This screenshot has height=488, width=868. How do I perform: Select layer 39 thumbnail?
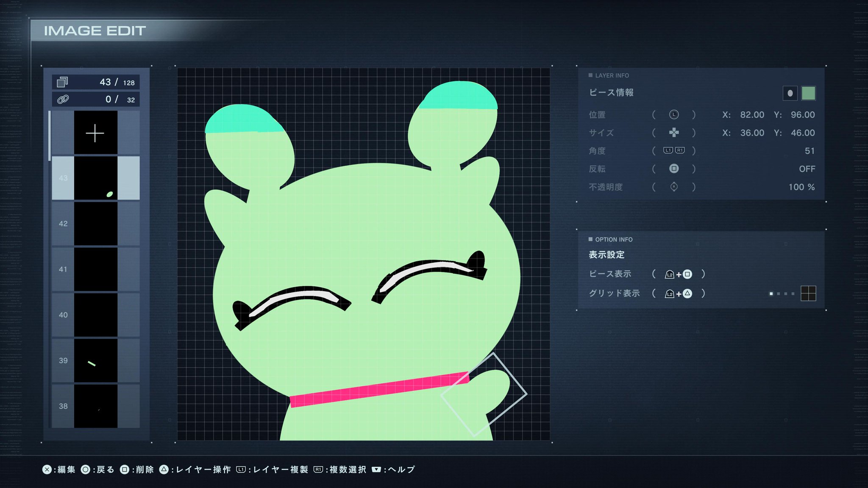[x=96, y=360]
